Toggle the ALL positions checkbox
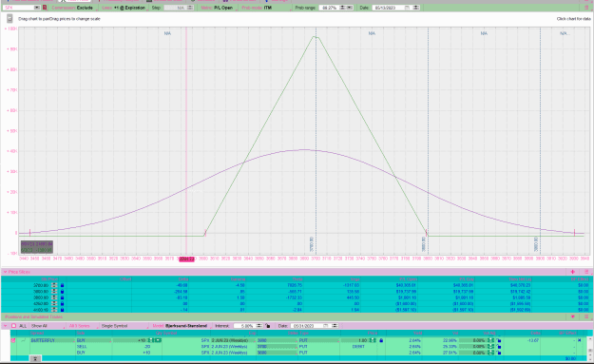 point(13,326)
